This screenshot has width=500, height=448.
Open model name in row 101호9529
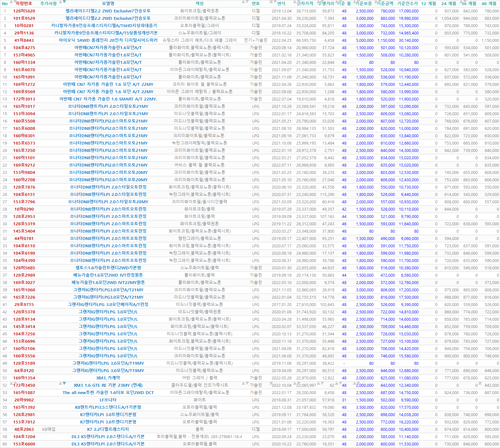coord(108,18)
